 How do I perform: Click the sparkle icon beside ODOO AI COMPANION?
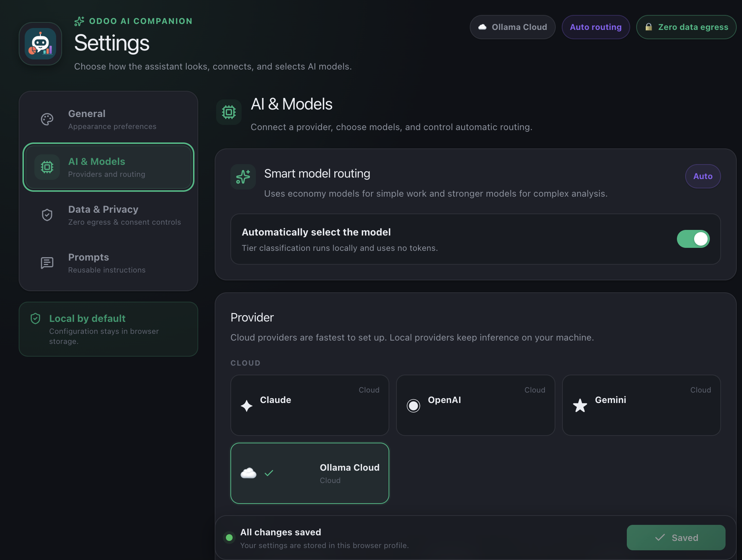click(79, 21)
